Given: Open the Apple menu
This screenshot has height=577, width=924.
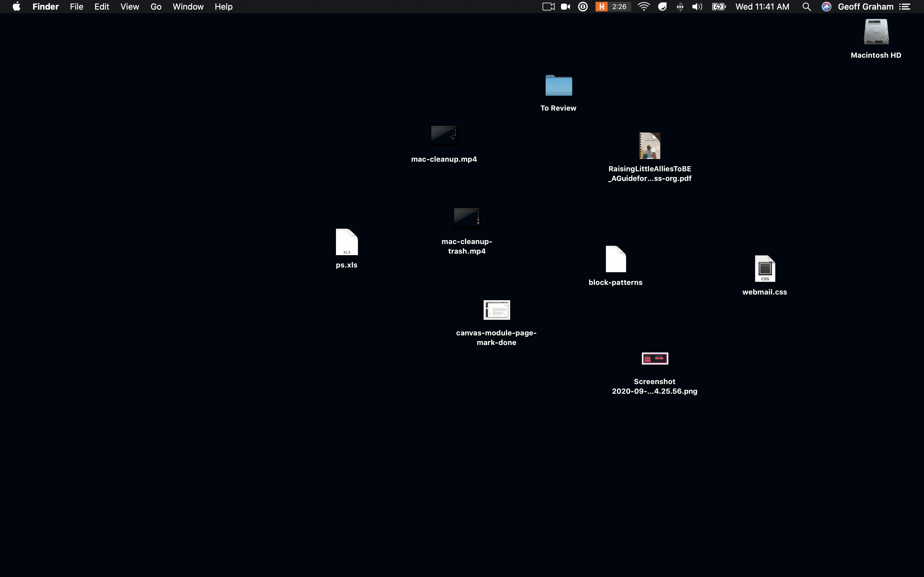Looking at the screenshot, I should pyautogui.click(x=16, y=7).
